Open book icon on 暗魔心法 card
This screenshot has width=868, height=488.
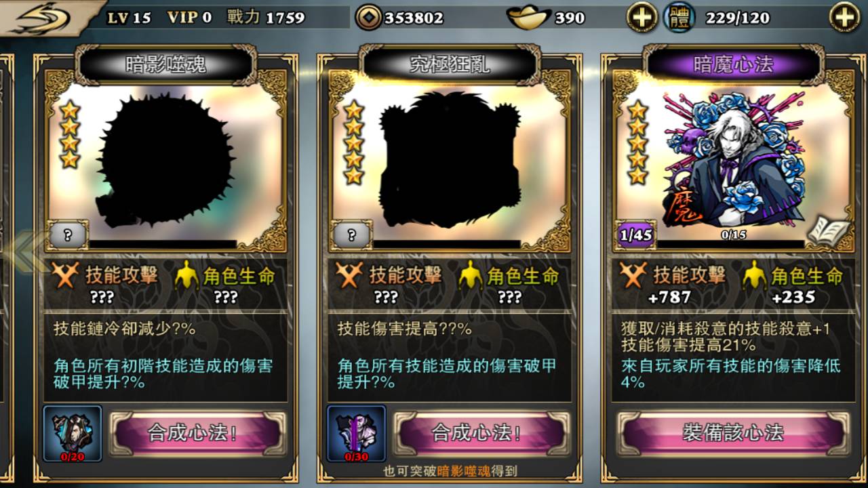click(x=828, y=232)
